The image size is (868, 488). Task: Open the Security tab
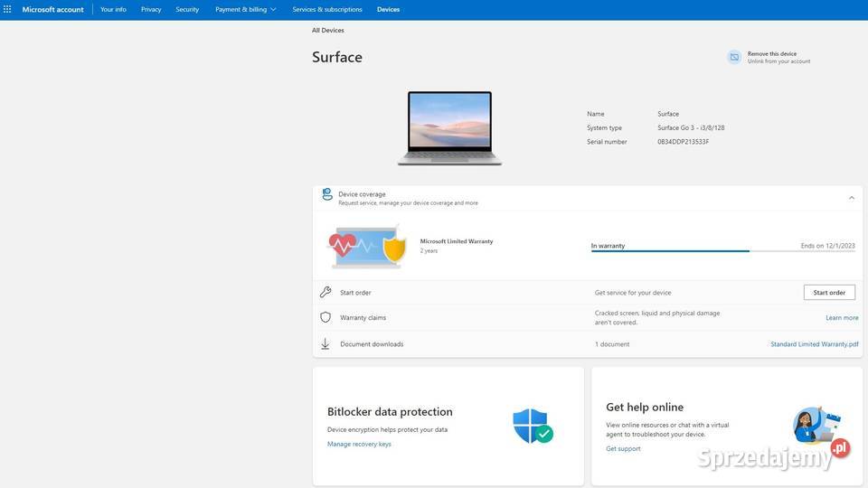tap(187, 9)
